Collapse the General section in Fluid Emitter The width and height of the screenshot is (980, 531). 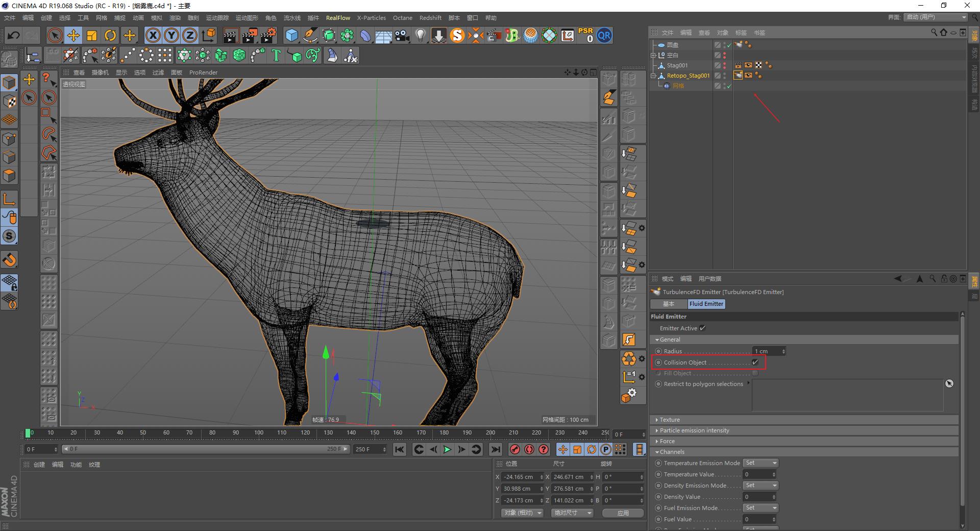[657, 339]
